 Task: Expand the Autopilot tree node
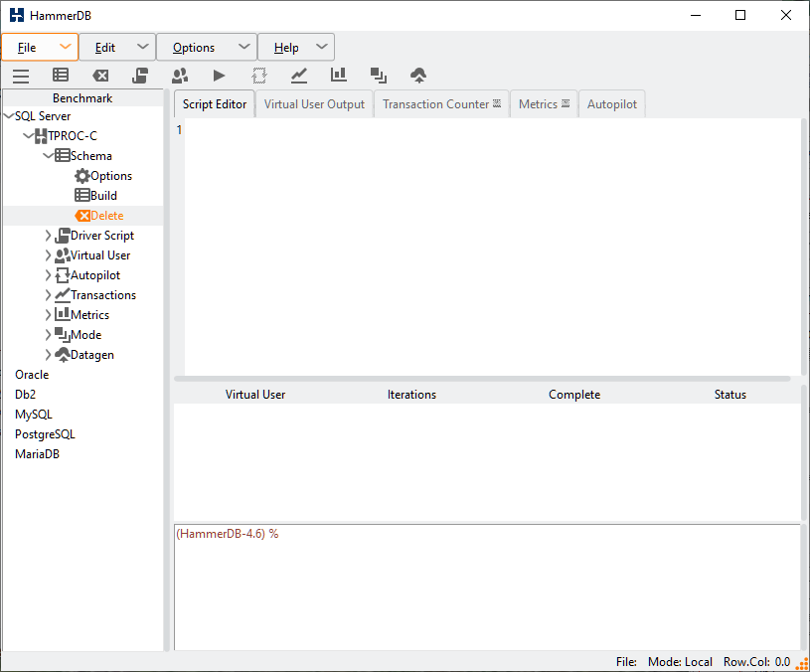point(48,275)
